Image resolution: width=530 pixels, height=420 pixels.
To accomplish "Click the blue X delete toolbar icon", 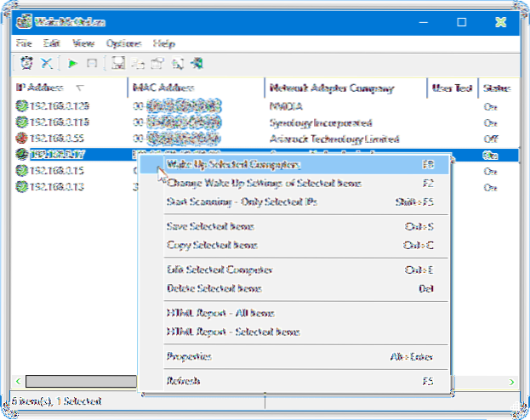I will tap(46, 63).
